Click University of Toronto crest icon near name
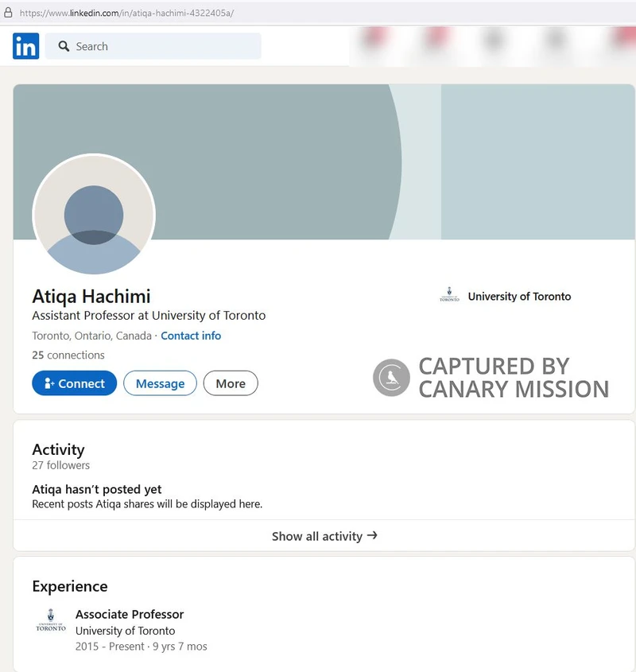 [449, 295]
